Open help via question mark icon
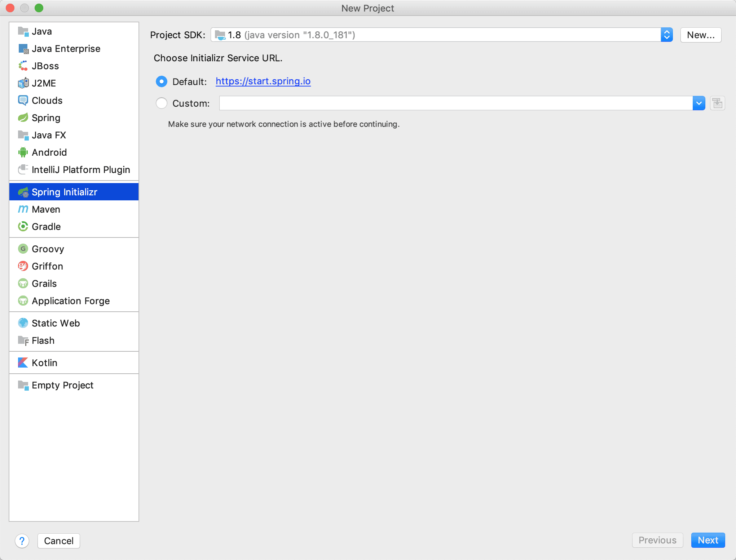Viewport: 736px width, 560px height. (22, 541)
